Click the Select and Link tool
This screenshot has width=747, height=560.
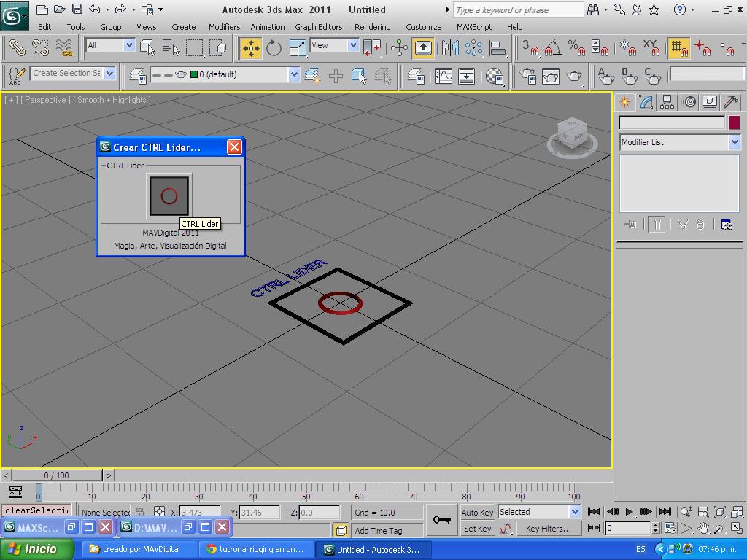18,47
